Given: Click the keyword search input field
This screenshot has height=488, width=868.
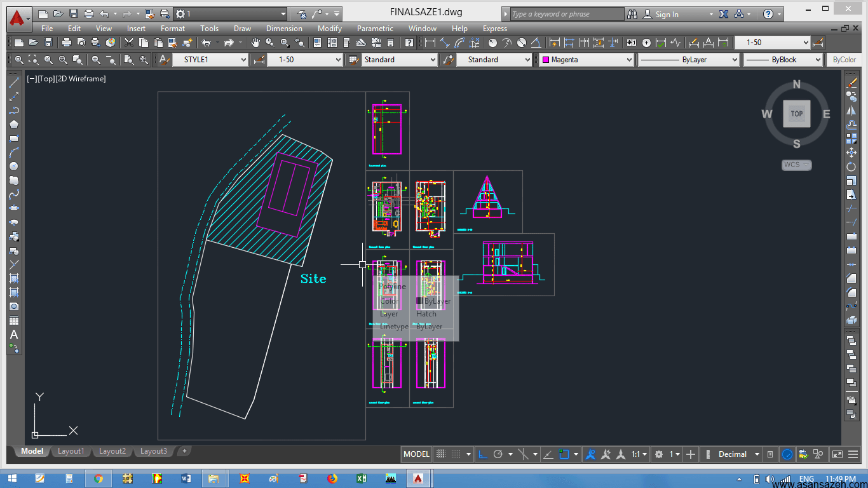Looking at the screenshot, I should [x=567, y=14].
